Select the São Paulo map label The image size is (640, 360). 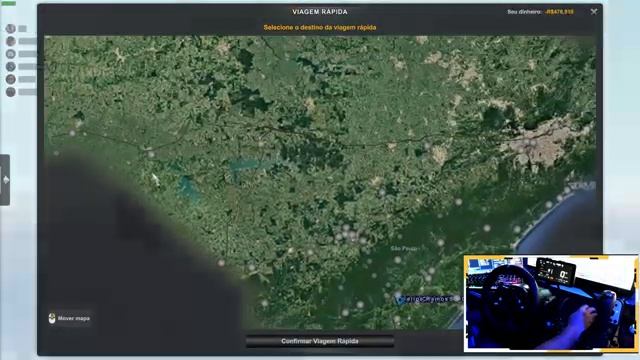click(x=403, y=248)
